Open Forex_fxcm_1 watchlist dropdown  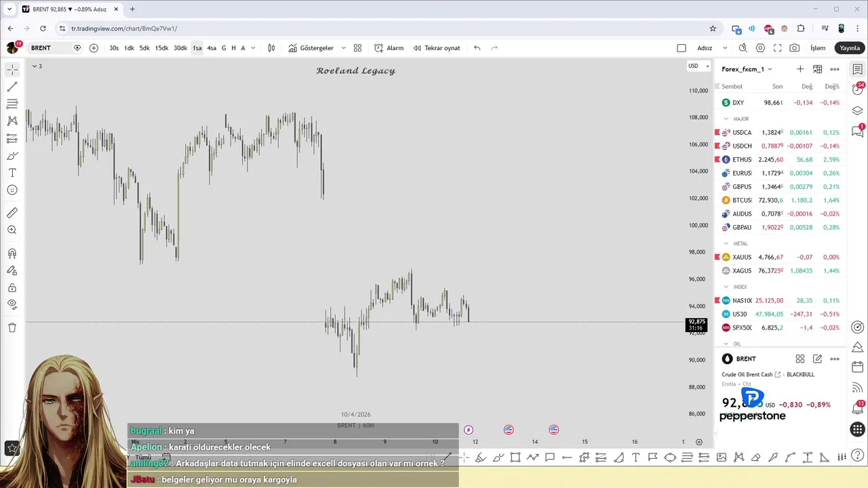point(747,69)
